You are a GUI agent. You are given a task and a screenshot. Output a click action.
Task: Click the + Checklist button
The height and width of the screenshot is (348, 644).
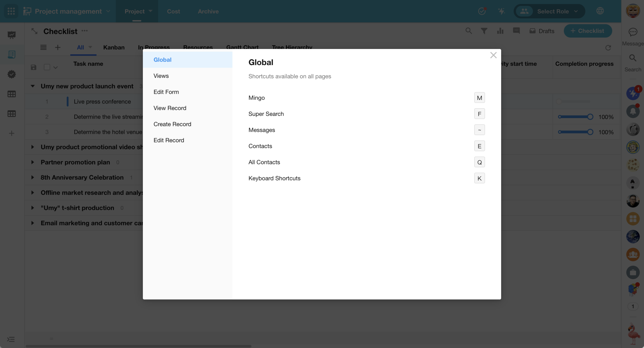tap(588, 31)
